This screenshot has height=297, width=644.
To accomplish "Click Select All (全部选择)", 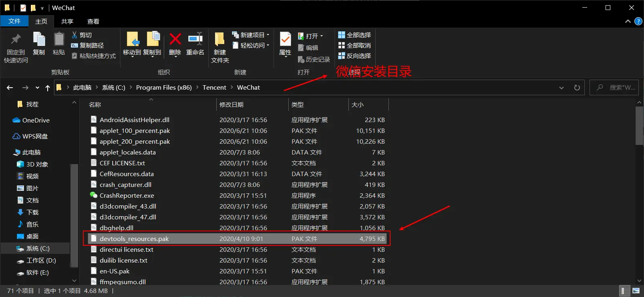I will [x=354, y=35].
